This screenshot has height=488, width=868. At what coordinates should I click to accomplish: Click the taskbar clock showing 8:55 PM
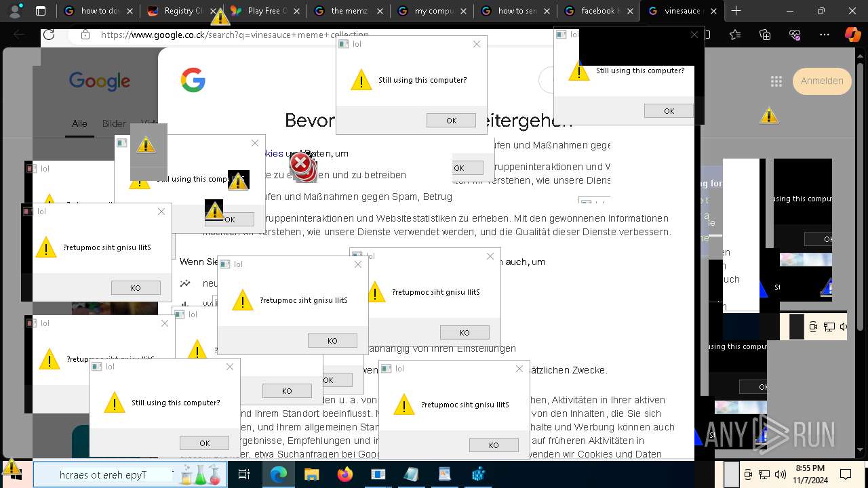810,474
